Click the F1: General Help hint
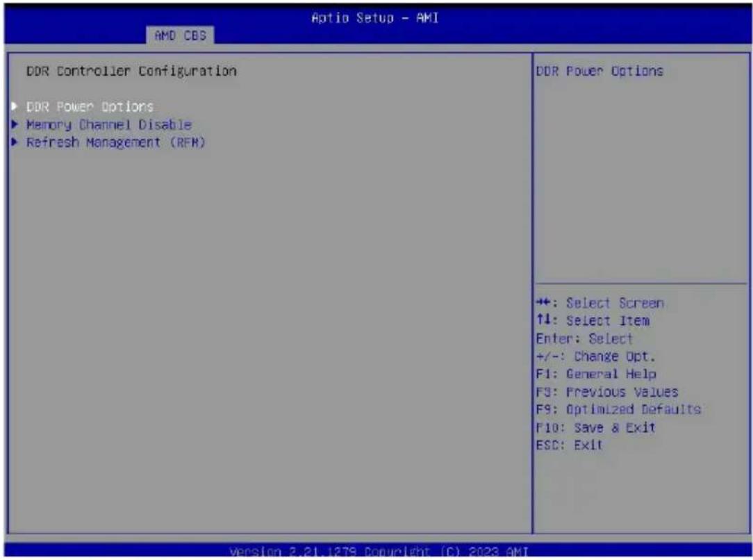Viewport: 753px width, 560px height. pyautogui.click(x=596, y=374)
